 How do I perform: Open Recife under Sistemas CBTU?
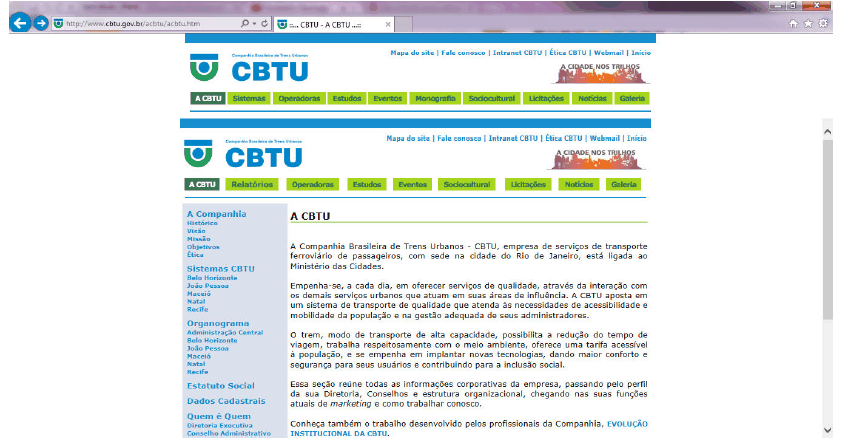coord(198,309)
